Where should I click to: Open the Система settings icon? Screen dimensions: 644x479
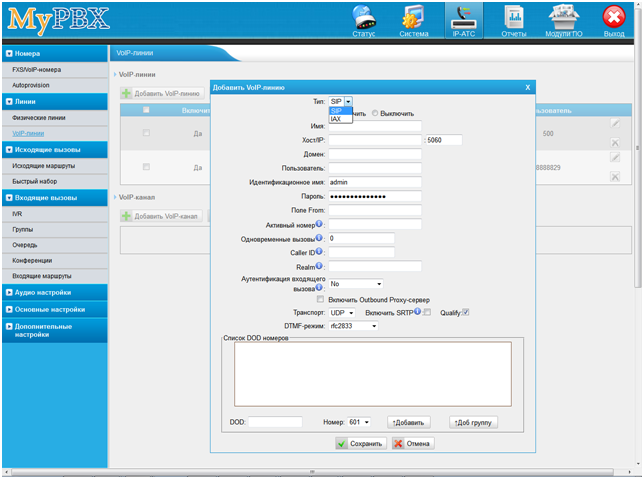(414, 21)
